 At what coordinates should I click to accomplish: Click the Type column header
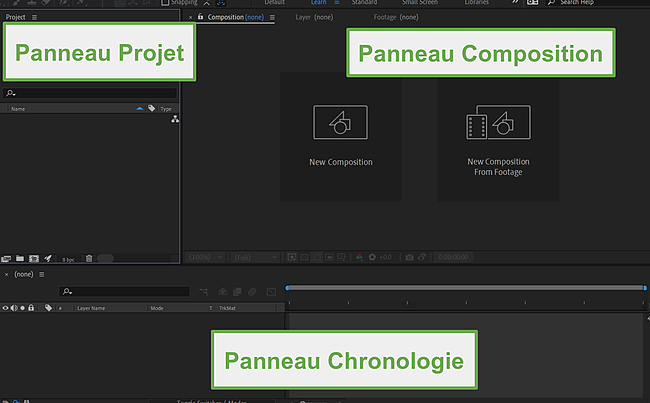(166, 109)
